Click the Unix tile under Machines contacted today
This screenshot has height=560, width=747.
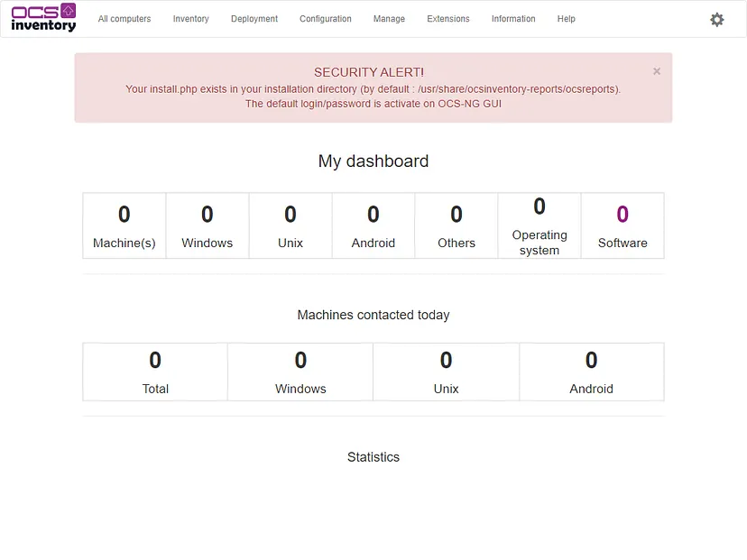447,372
